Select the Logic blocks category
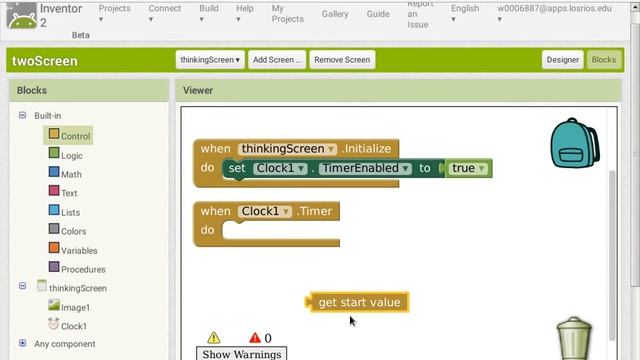Image resolution: width=640 pixels, height=360 pixels. click(x=66, y=154)
